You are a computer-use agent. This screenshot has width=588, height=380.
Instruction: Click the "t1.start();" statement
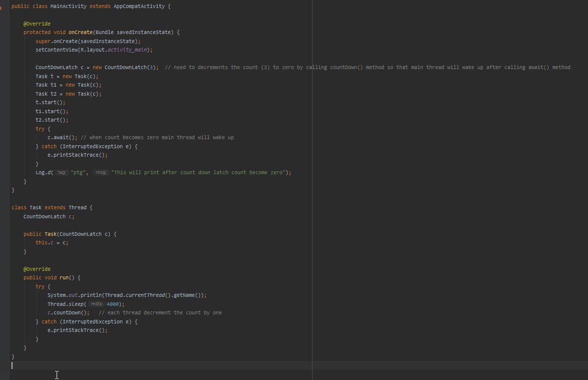tap(52, 111)
